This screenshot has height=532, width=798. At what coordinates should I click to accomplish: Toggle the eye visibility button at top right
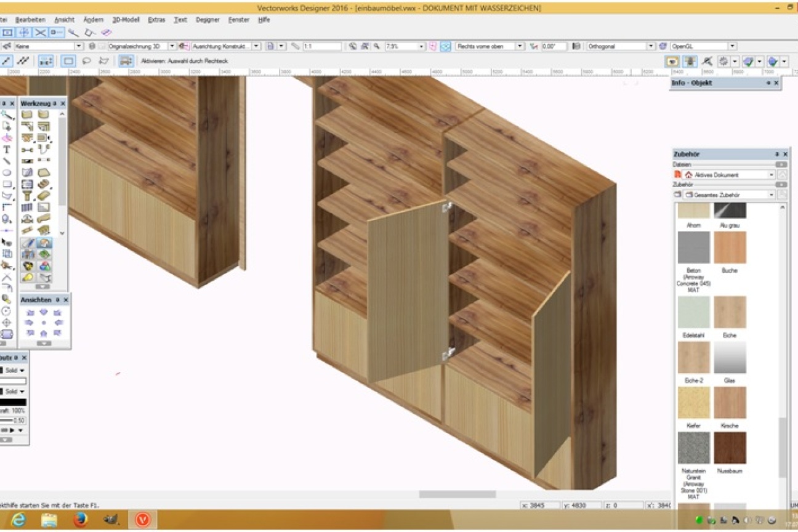[672, 62]
